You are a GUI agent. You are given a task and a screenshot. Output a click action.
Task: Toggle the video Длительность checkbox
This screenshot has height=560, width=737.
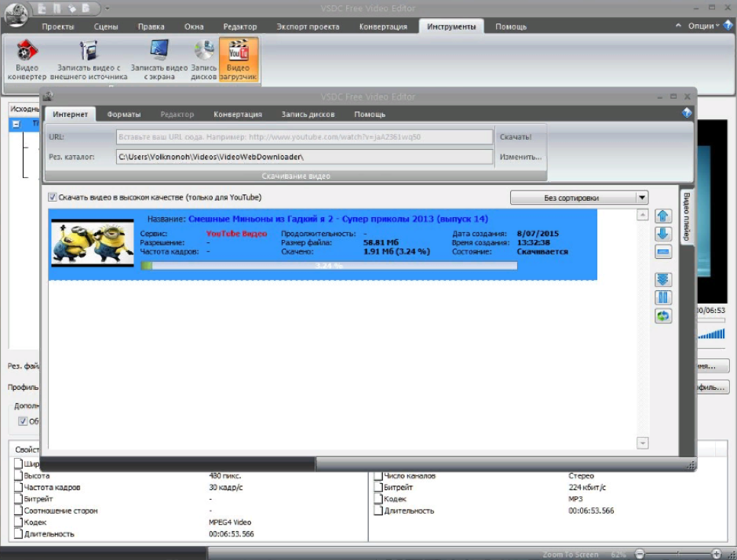pos(18,533)
